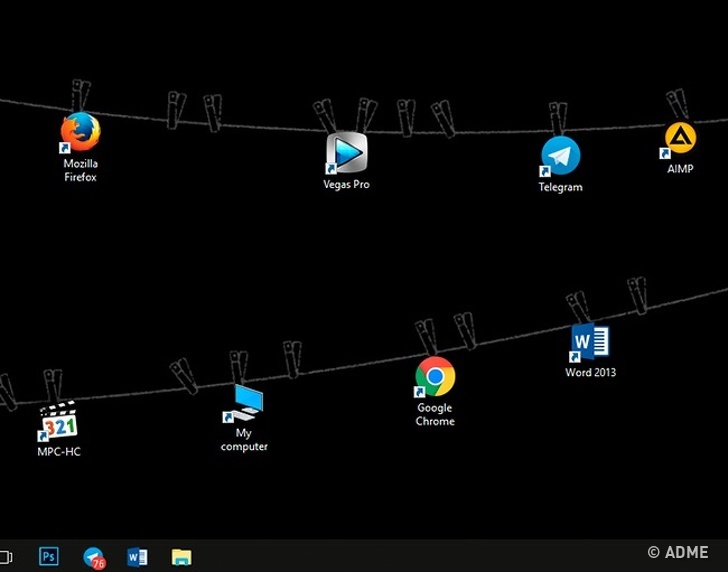Click the "MPC-HC" text label

click(59, 451)
